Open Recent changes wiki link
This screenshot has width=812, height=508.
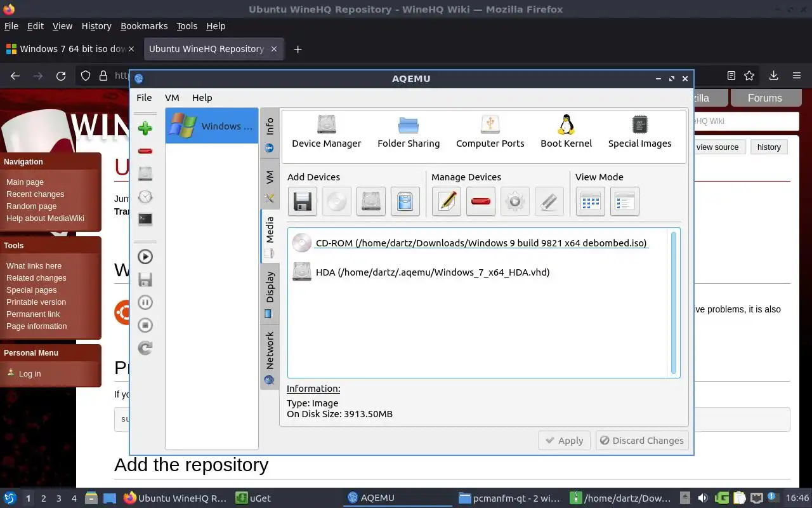(x=35, y=194)
